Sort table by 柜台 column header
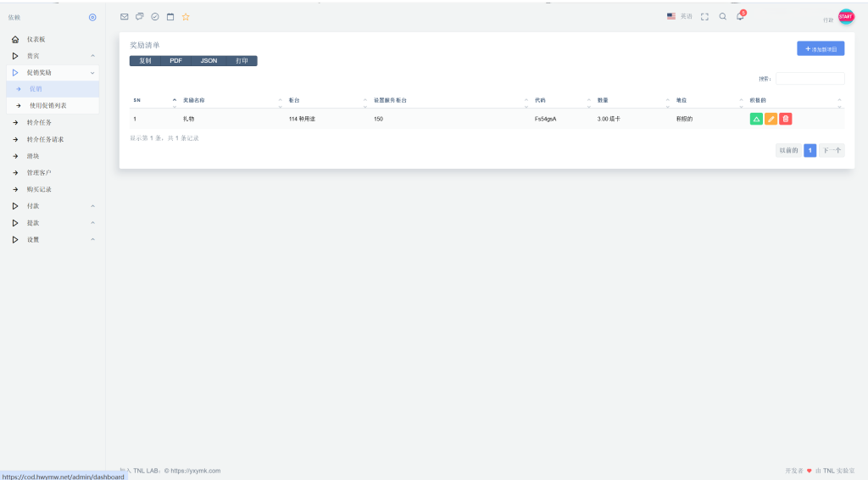This screenshot has height=480, width=868. click(x=294, y=100)
